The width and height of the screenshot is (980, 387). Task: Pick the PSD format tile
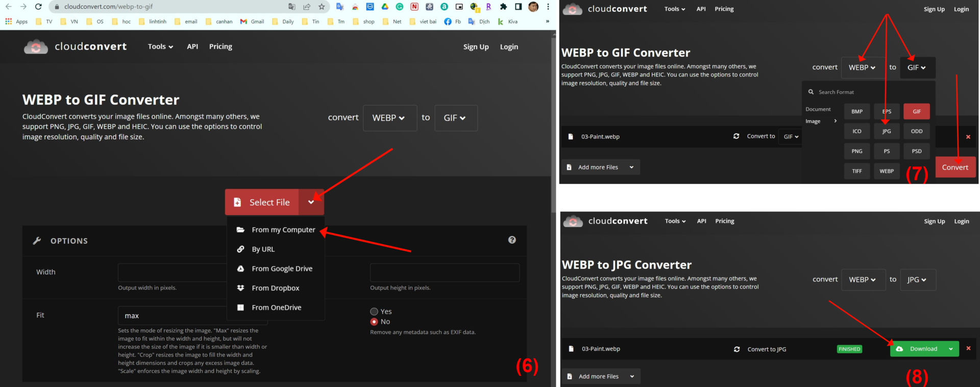tap(917, 151)
